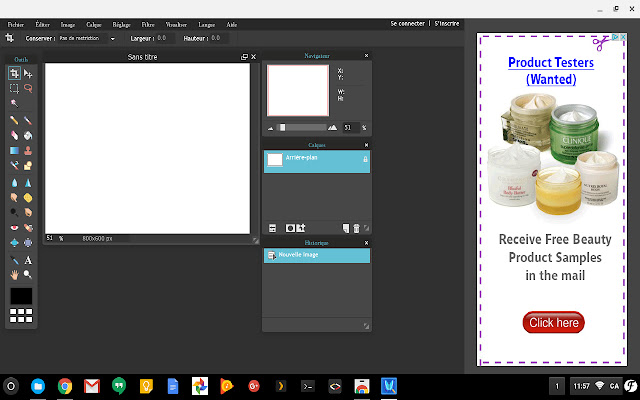Open the Aide menu
This screenshot has width=640, height=400.
(232, 24)
